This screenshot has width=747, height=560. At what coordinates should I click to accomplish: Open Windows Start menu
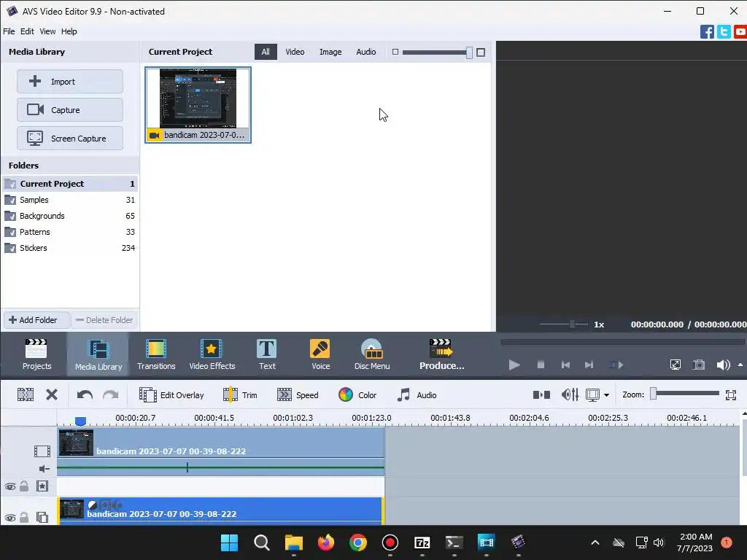[229, 542]
